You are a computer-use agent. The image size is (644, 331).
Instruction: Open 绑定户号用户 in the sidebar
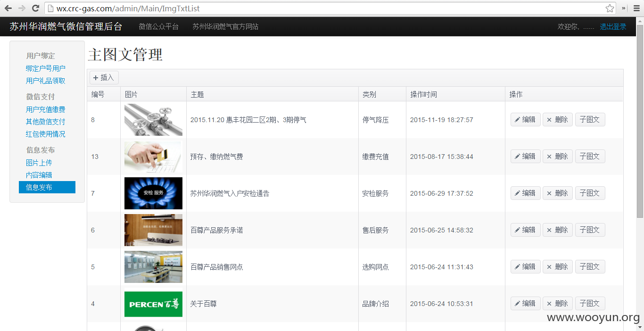[46, 68]
